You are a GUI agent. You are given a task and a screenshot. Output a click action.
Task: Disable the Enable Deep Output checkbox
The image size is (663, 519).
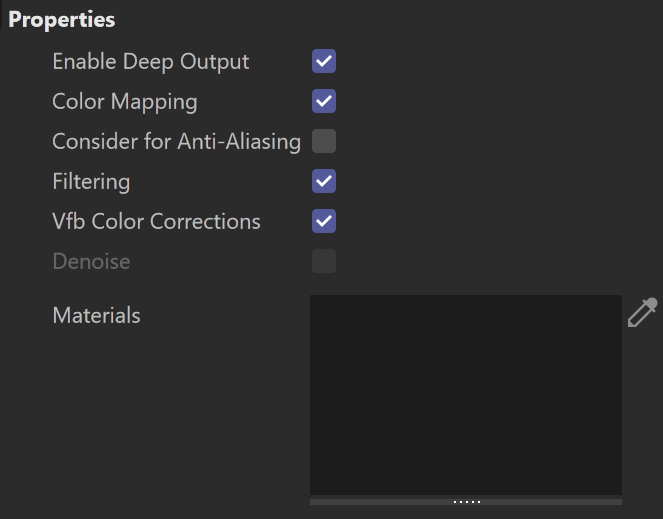coord(324,61)
